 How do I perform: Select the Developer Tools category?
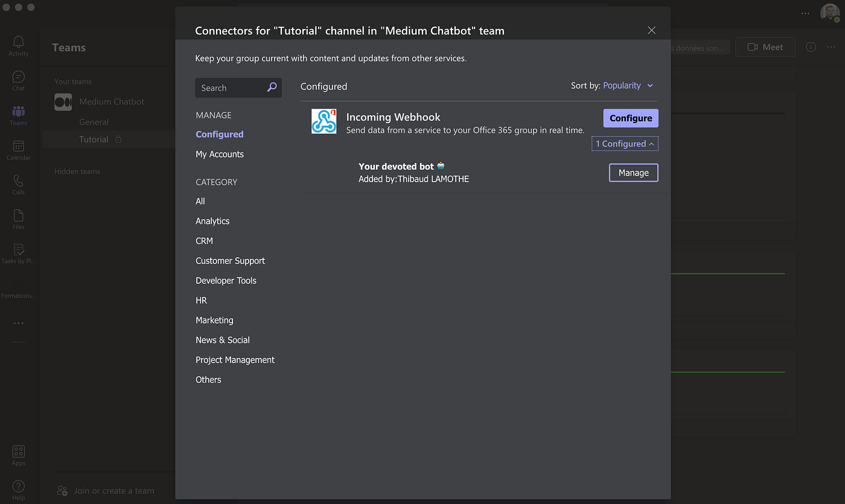coord(226,281)
